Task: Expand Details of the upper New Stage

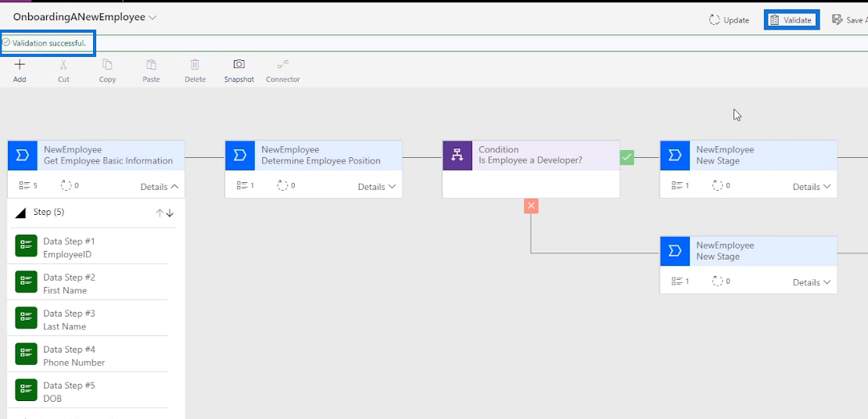Action: pyautogui.click(x=812, y=187)
